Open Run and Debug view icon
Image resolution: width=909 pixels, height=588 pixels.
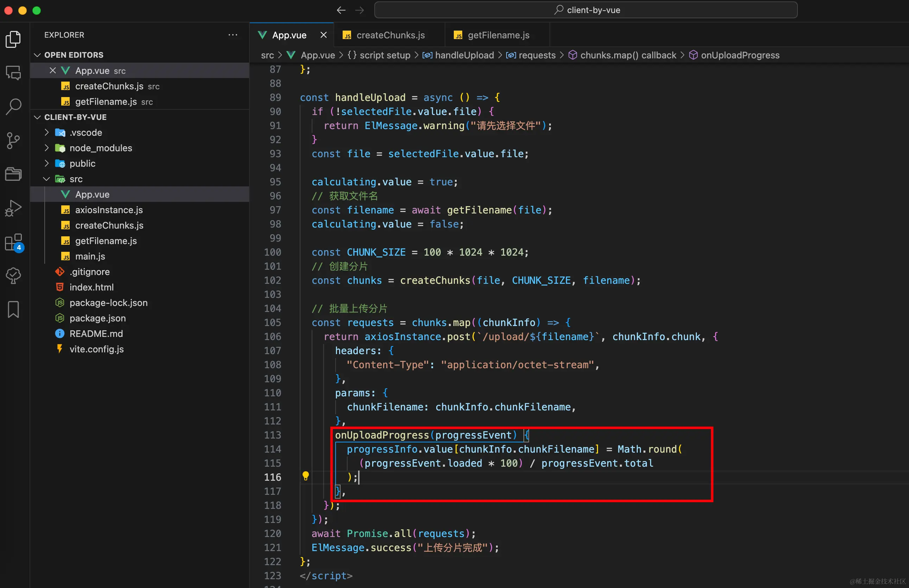[14, 208]
